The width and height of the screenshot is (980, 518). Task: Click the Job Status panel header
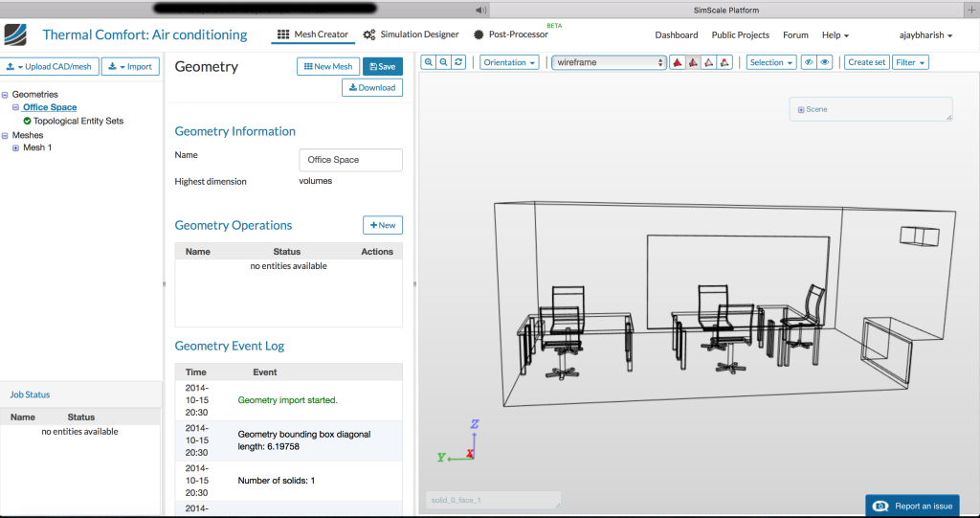(81, 394)
